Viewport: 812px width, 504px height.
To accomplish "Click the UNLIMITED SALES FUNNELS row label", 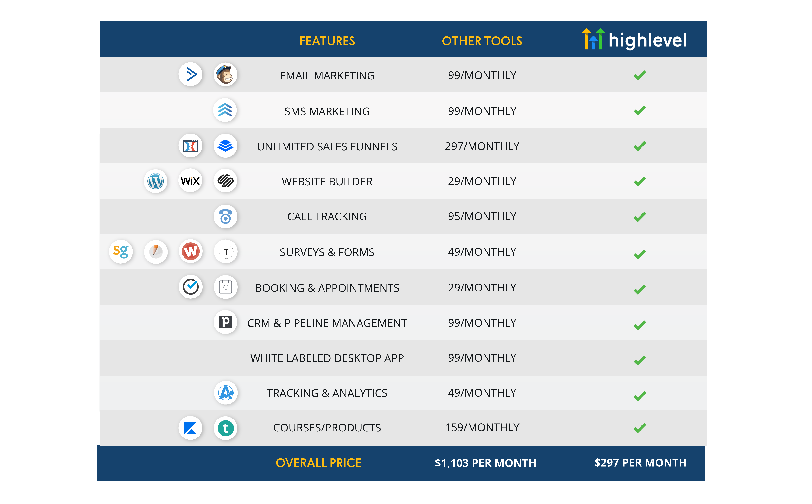I will coord(327,147).
